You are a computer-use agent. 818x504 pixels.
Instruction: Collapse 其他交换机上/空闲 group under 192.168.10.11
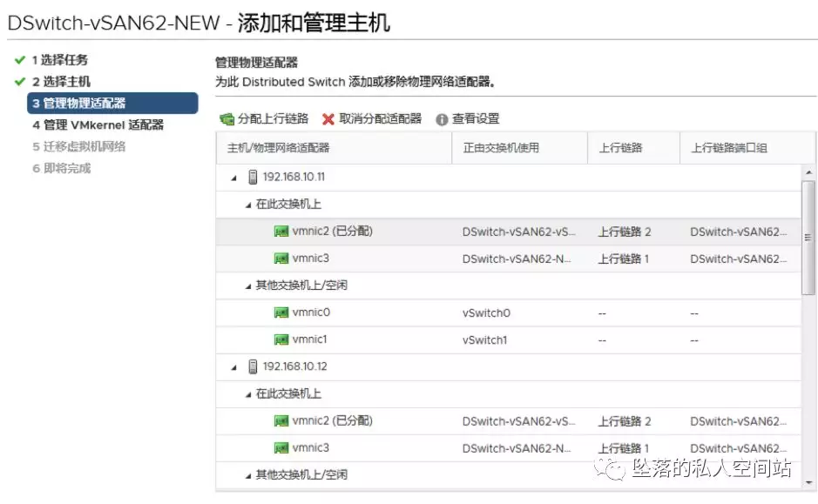248,286
